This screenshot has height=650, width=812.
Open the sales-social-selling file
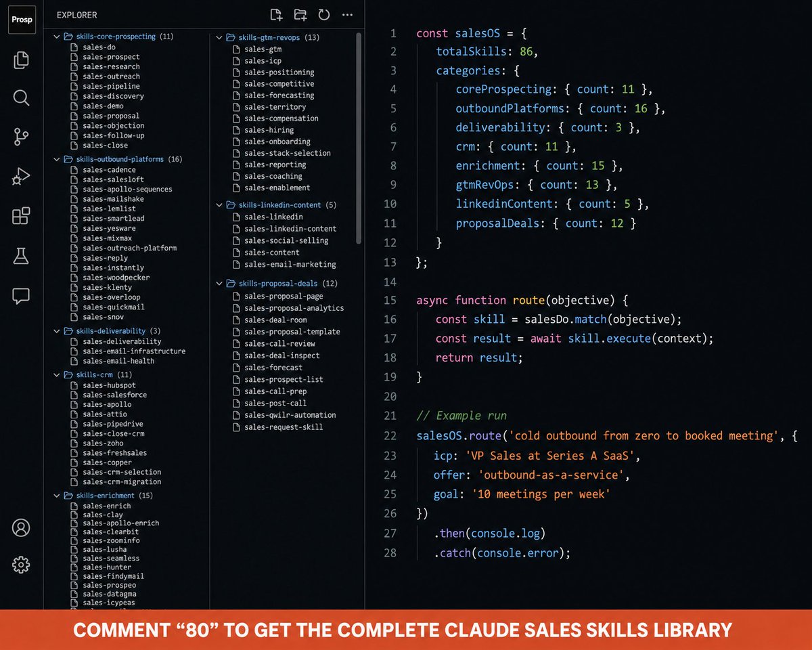[286, 240]
